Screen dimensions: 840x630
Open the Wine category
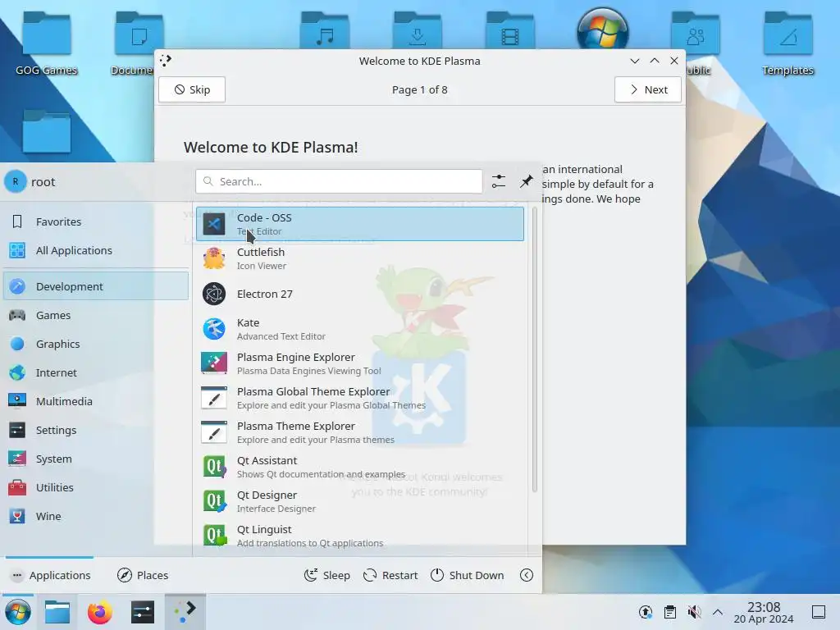[x=96, y=516]
